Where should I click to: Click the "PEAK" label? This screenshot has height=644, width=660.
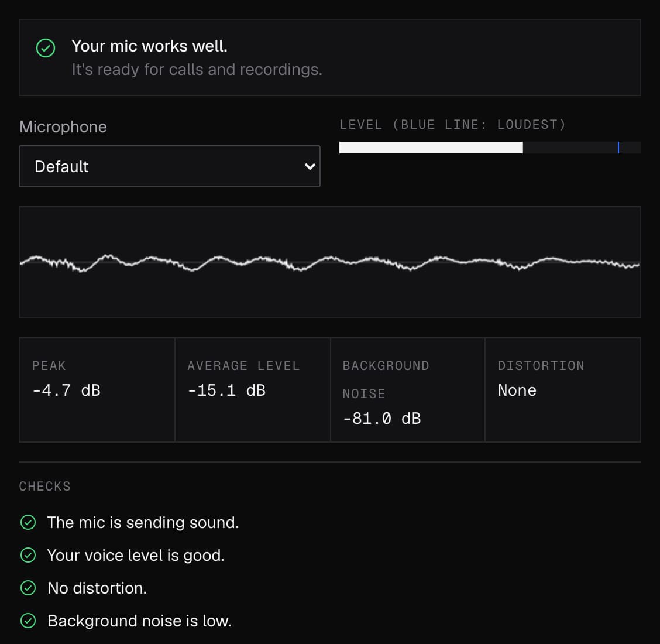(49, 365)
